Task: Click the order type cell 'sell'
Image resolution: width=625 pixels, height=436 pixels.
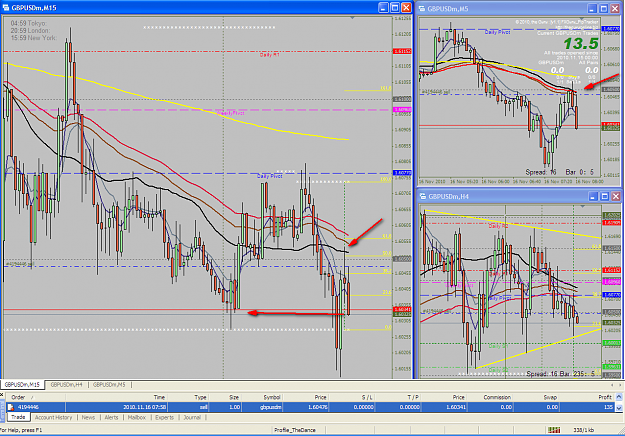Action: tap(203, 407)
